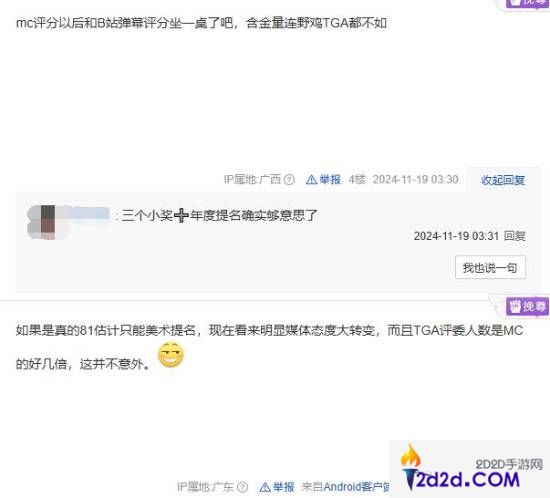Click the purple 挽尊 badge above the 81 post
Screen dimensions: 550x498
coord(527,307)
